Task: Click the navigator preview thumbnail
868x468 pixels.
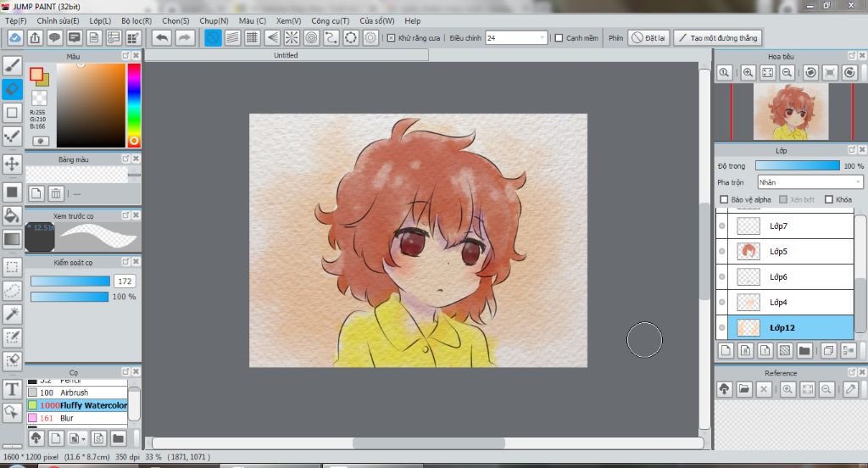Action: click(791, 112)
